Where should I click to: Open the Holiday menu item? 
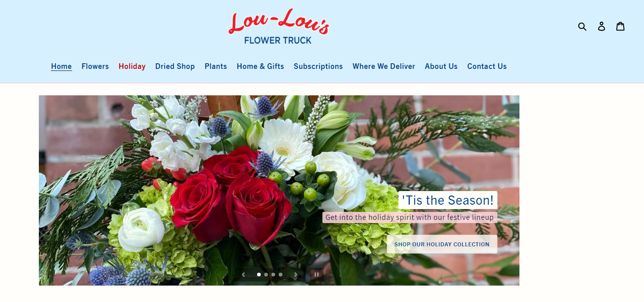click(132, 66)
